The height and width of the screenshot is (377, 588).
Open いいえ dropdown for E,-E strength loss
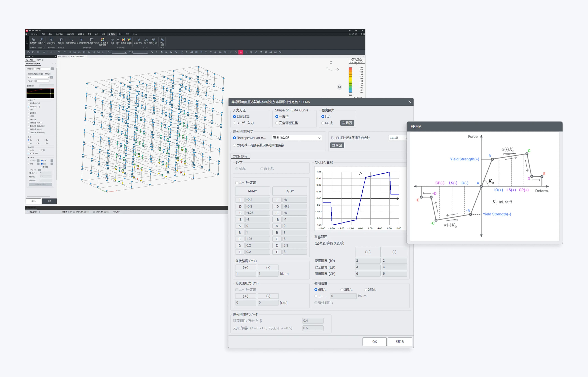pos(398,138)
